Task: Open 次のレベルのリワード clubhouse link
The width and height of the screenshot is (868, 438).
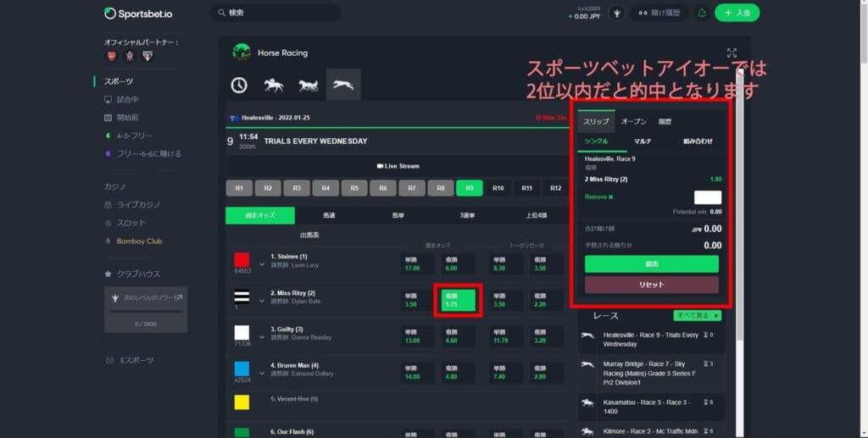Action: 147,298
